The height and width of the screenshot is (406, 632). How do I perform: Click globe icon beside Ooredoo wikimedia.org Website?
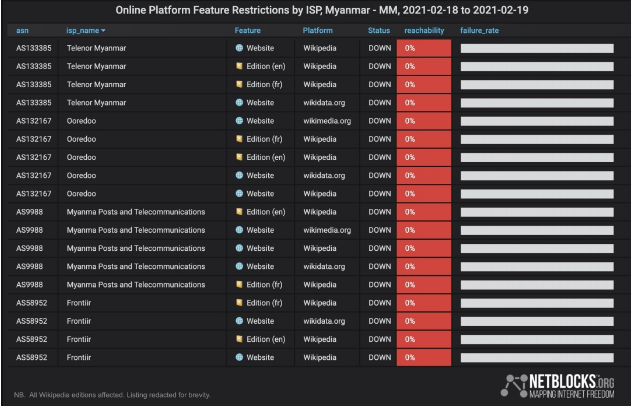tap(239, 121)
